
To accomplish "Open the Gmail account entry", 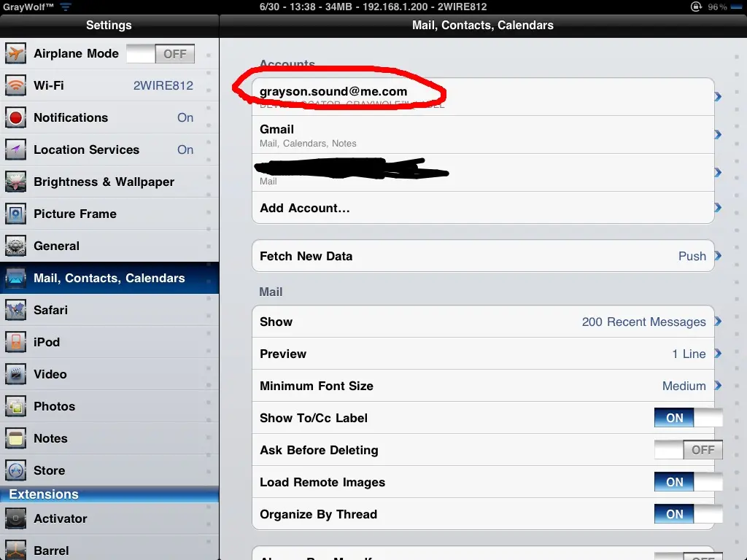I will 481,135.
